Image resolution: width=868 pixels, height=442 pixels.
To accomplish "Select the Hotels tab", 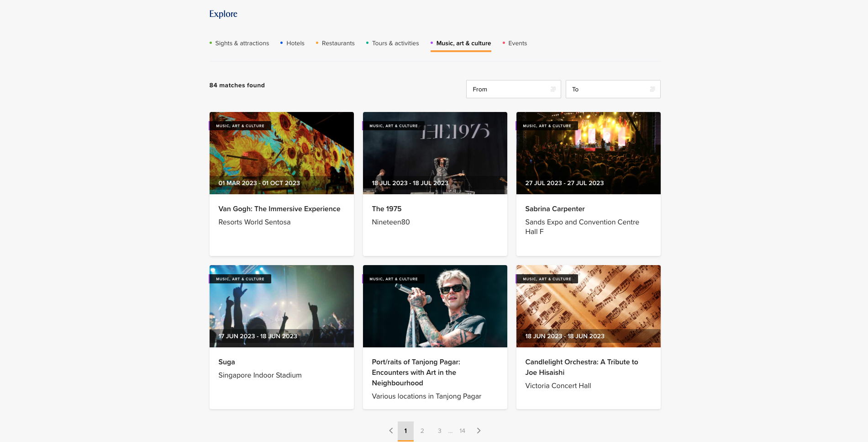I will click(295, 43).
